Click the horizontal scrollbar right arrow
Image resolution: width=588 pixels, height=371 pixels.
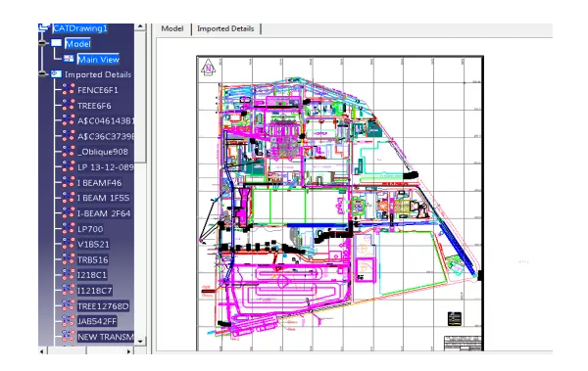pos(128,351)
